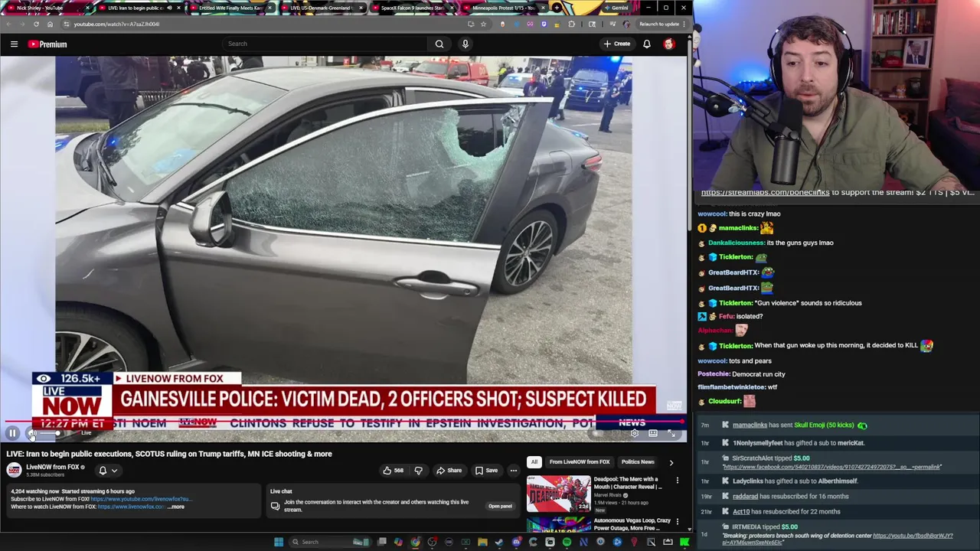
Task: Click the browser address bar URL
Action: click(x=116, y=24)
